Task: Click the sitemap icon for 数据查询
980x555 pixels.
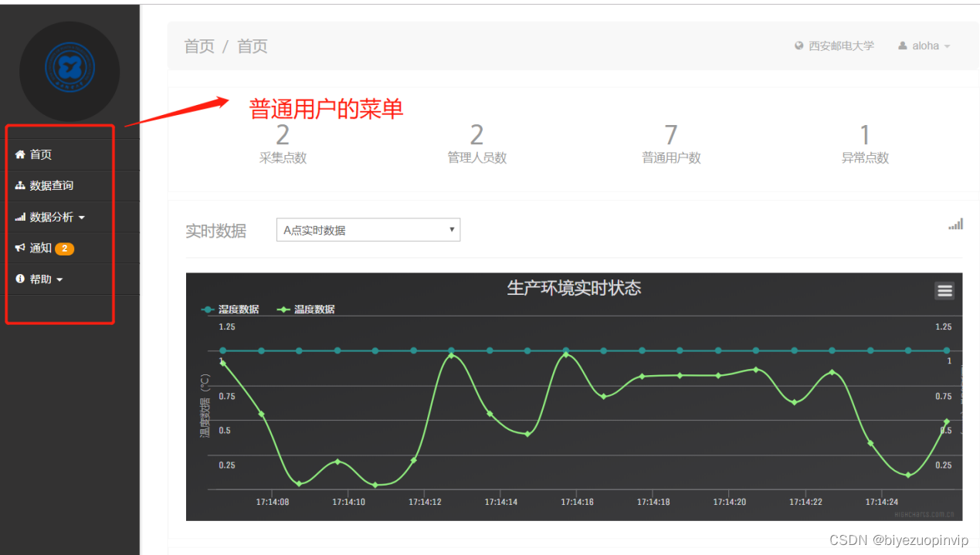Action: pyautogui.click(x=19, y=185)
